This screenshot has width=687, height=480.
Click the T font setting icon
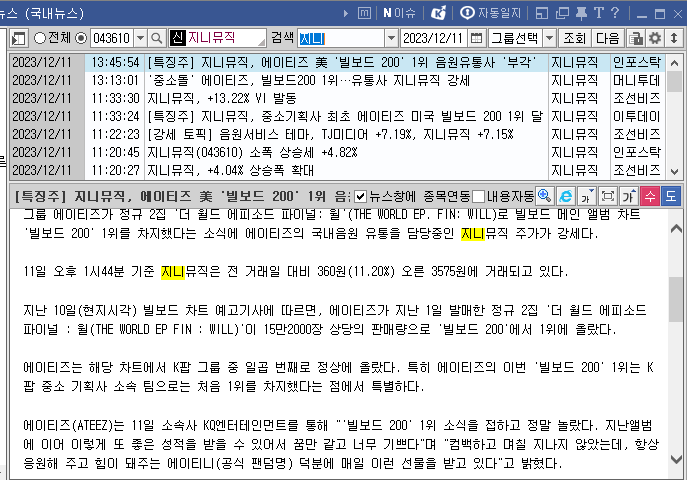598,13
